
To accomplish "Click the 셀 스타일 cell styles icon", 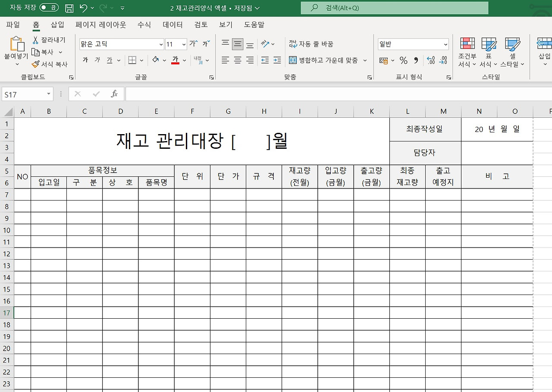I will 512,52.
